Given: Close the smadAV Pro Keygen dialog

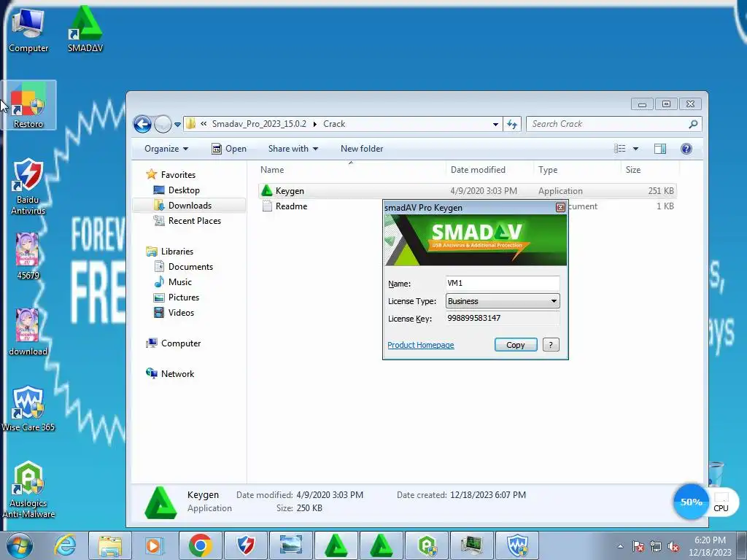Looking at the screenshot, I should click(560, 207).
